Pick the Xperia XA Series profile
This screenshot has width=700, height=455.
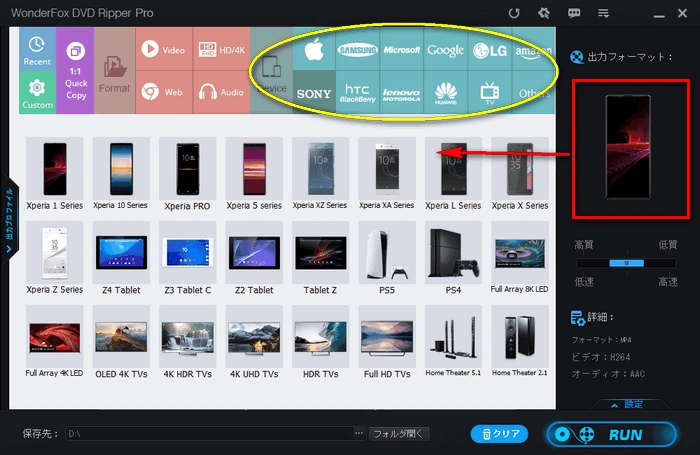point(387,174)
